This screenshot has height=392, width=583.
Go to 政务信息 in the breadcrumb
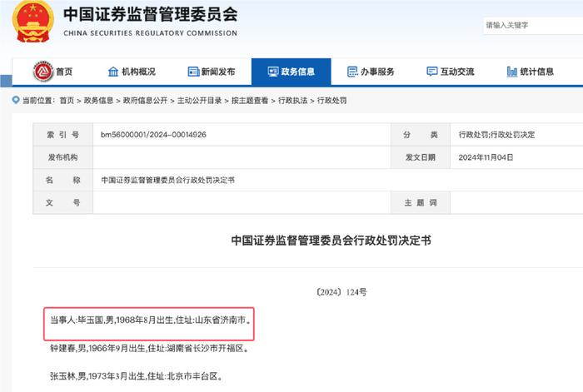click(x=98, y=101)
